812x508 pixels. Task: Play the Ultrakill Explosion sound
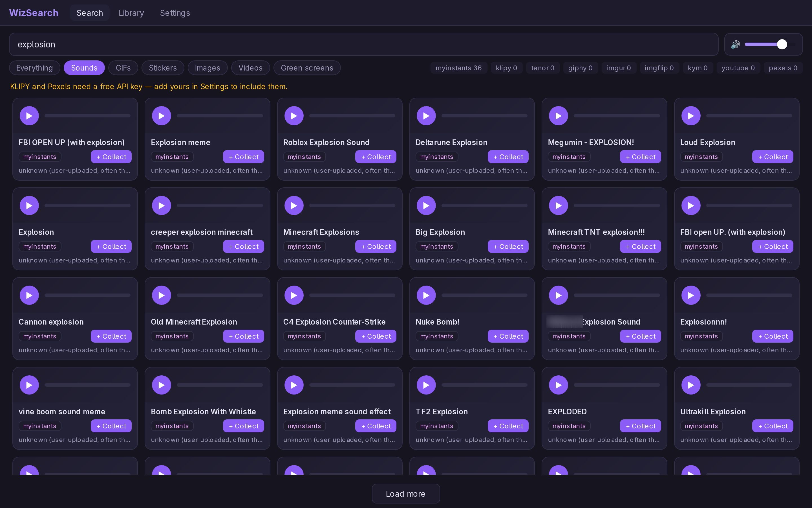(x=691, y=385)
